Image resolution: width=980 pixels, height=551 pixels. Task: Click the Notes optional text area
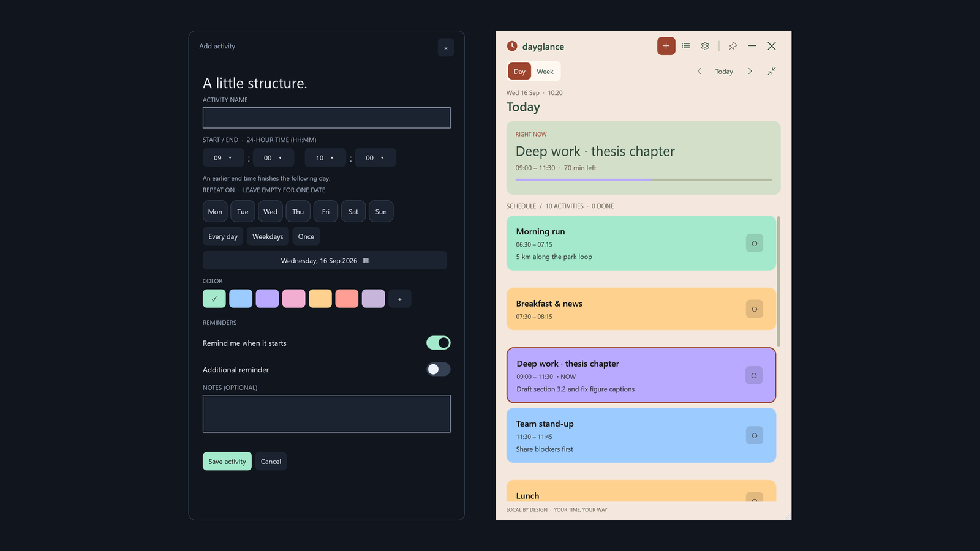pyautogui.click(x=326, y=414)
